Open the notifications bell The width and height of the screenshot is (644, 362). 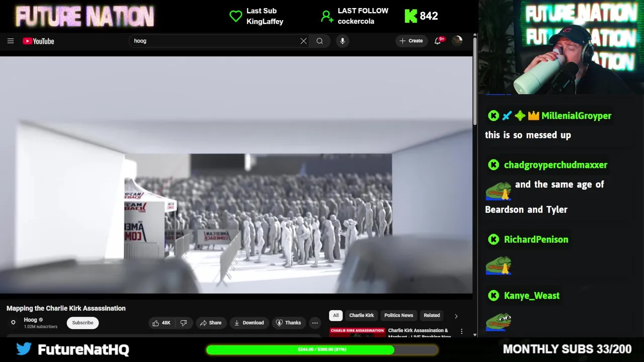point(438,41)
